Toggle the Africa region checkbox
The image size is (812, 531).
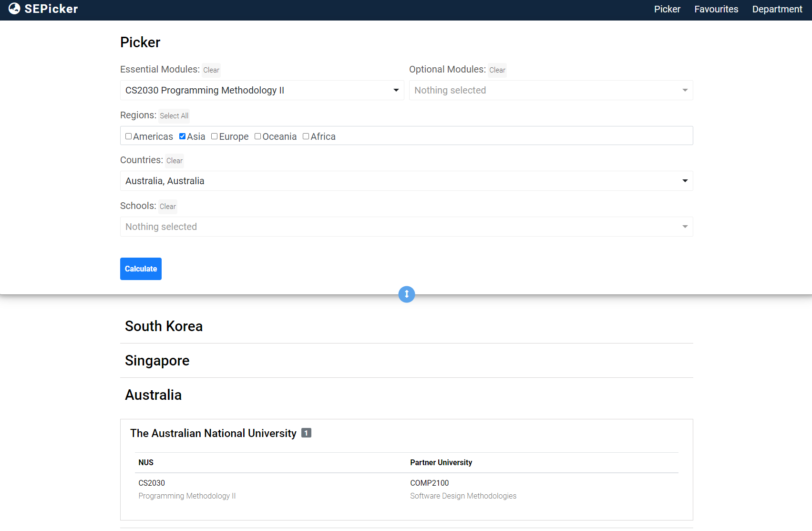[306, 136]
